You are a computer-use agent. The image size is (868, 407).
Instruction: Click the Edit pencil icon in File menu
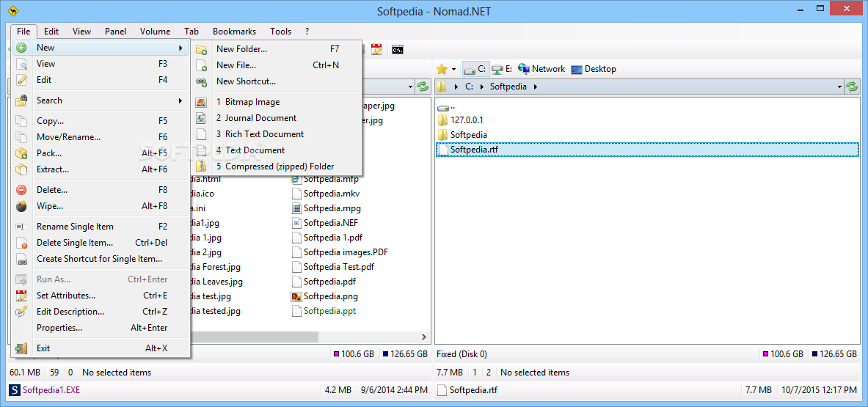click(x=21, y=80)
